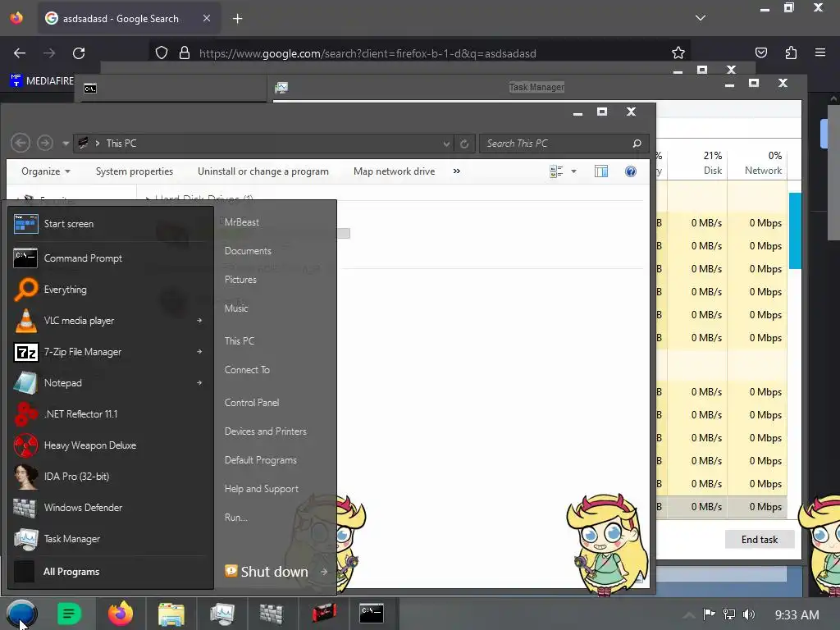Open 7-Zip File Manager
Viewport: 840px width, 630px height.
click(102, 351)
